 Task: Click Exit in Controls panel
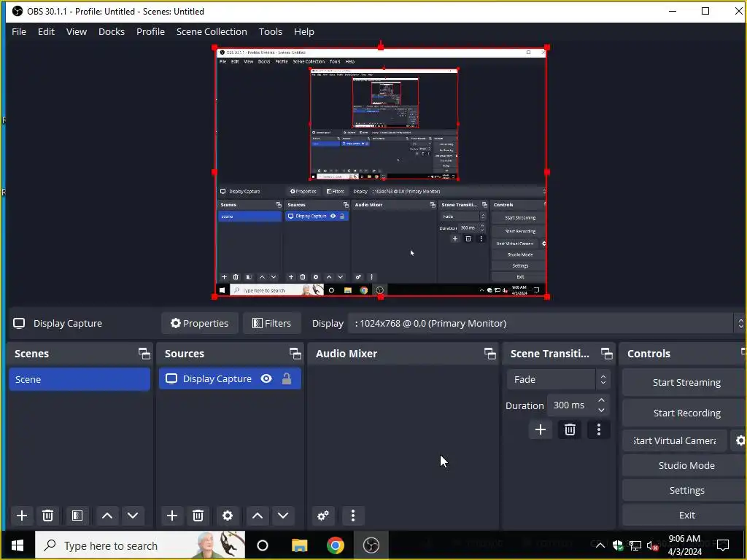(x=686, y=515)
